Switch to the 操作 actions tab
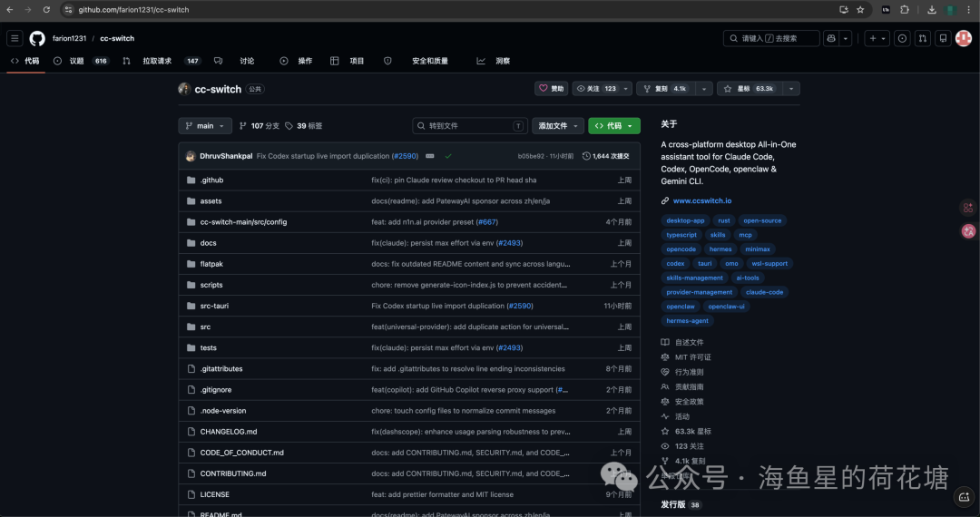980x517 pixels. (296, 61)
